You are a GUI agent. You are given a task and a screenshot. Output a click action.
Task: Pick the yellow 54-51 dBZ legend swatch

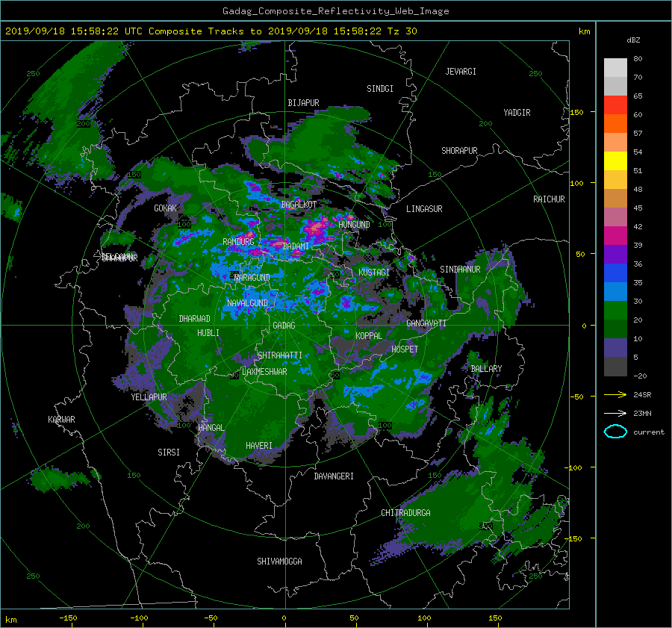pos(615,161)
